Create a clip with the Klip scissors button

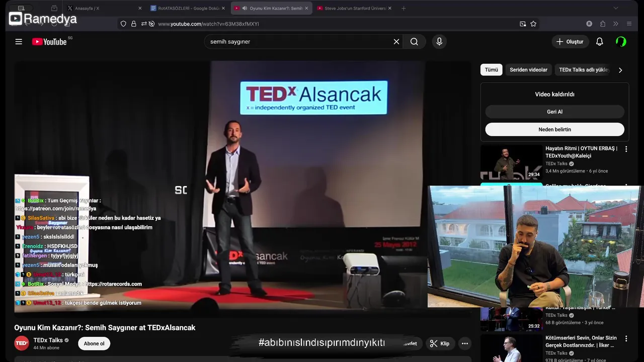[439, 343]
